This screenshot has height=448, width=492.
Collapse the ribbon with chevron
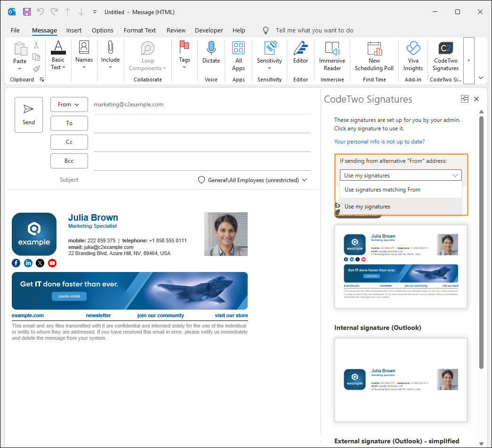pos(481,78)
